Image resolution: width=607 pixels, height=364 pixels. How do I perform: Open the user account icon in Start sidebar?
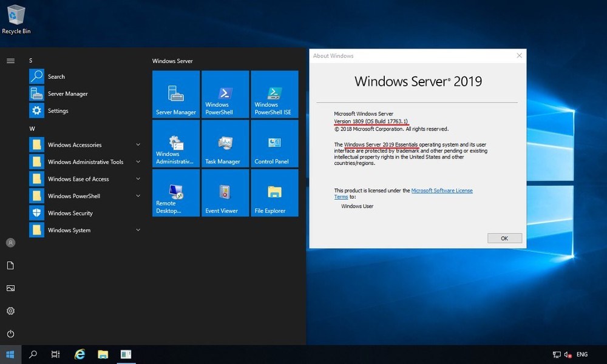pyautogui.click(x=10, y=242)
